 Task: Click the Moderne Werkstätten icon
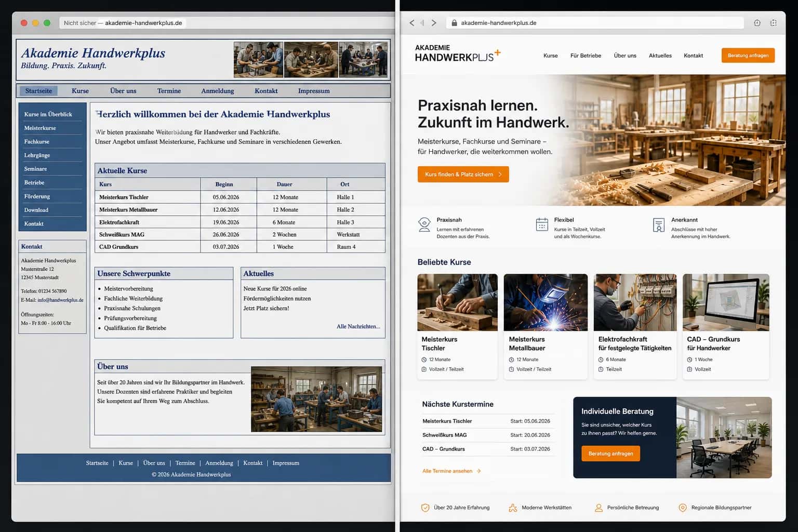point(513,508)
